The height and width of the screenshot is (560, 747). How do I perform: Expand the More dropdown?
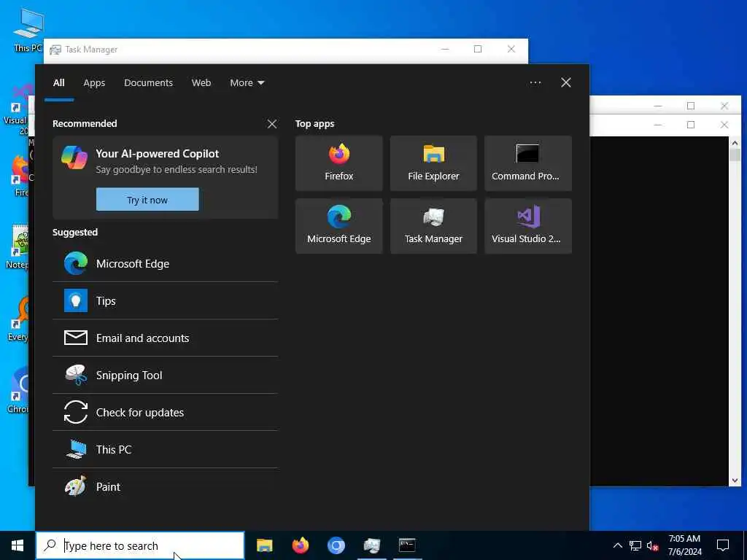click(247, 83)
